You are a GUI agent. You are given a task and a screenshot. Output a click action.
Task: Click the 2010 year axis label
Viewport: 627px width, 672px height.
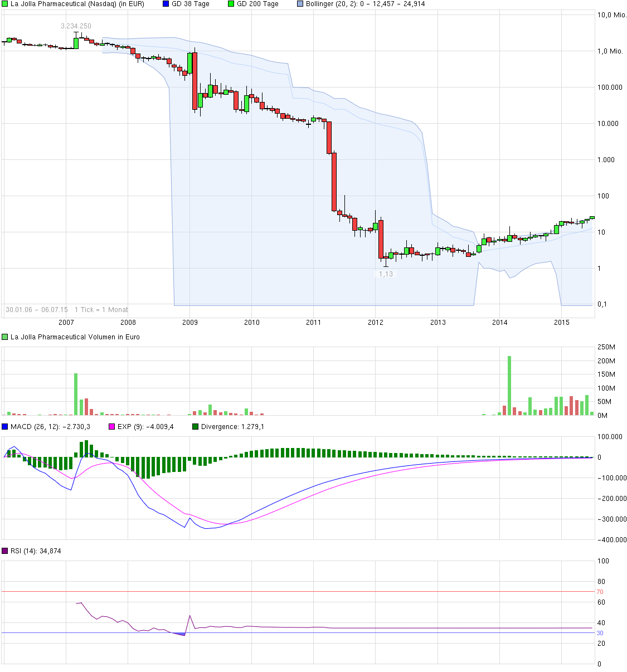pos(252,323)
